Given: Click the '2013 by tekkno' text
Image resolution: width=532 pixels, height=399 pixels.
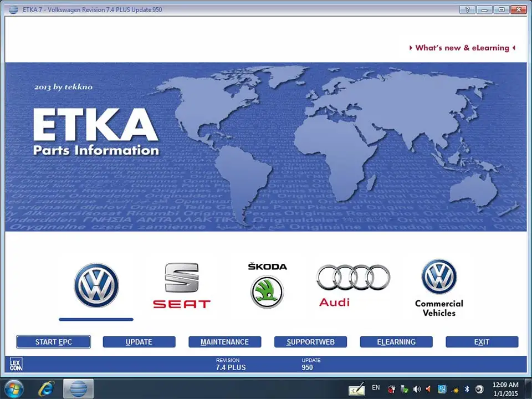Looking at the screenshot, I should pos(63,87).
